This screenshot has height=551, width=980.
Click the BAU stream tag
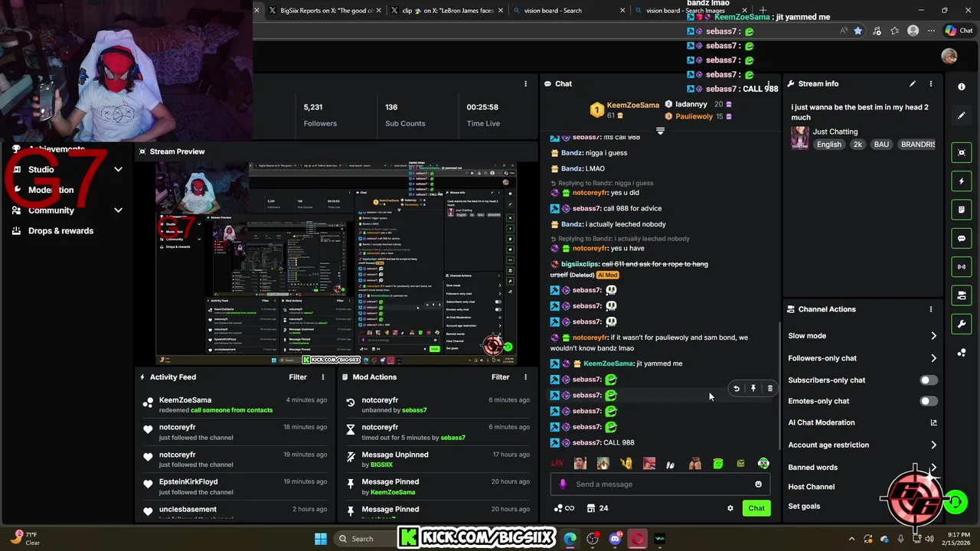(x=881, y=145)
